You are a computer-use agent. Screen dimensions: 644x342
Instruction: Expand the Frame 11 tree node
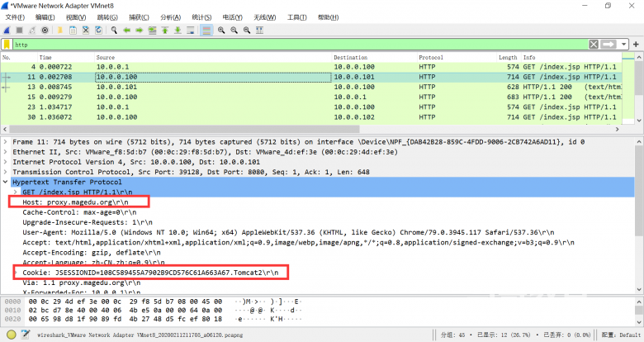pyautogui.click(x=5, y=142)
